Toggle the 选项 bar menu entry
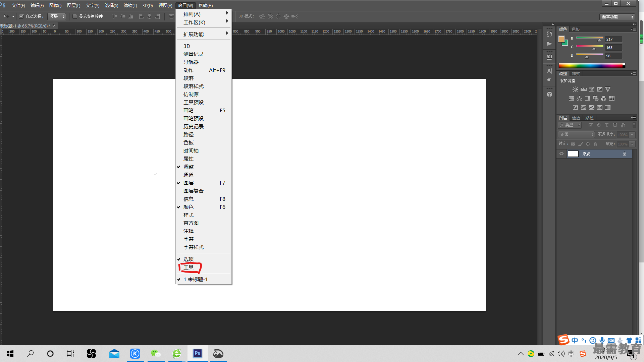644x362 pixels. 203,259
